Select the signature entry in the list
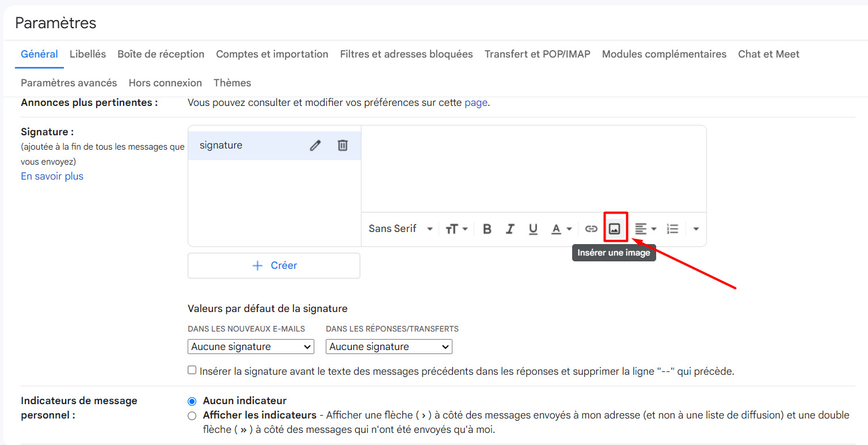Viewport: 868px width, 445px height. pos(275,146)
